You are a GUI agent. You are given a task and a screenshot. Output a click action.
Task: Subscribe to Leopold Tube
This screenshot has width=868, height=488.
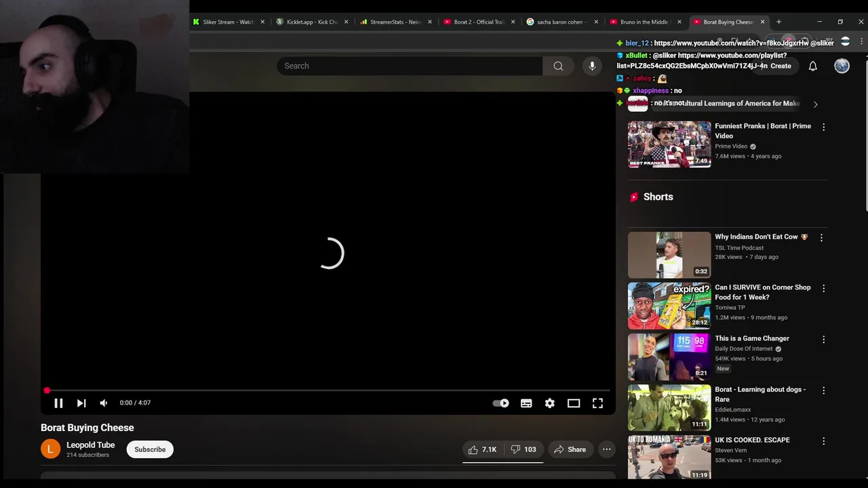tap(150, 449)
